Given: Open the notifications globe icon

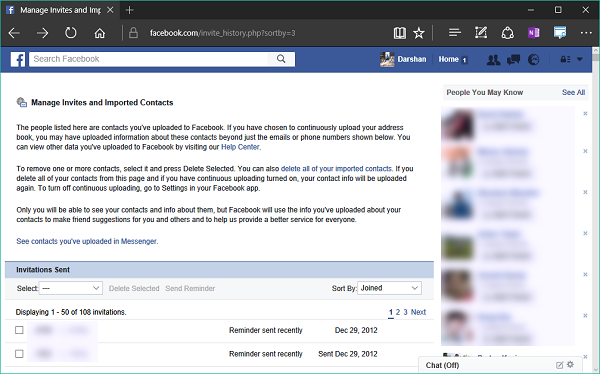Looking at the screenshot, I should [x=533, y=59].
